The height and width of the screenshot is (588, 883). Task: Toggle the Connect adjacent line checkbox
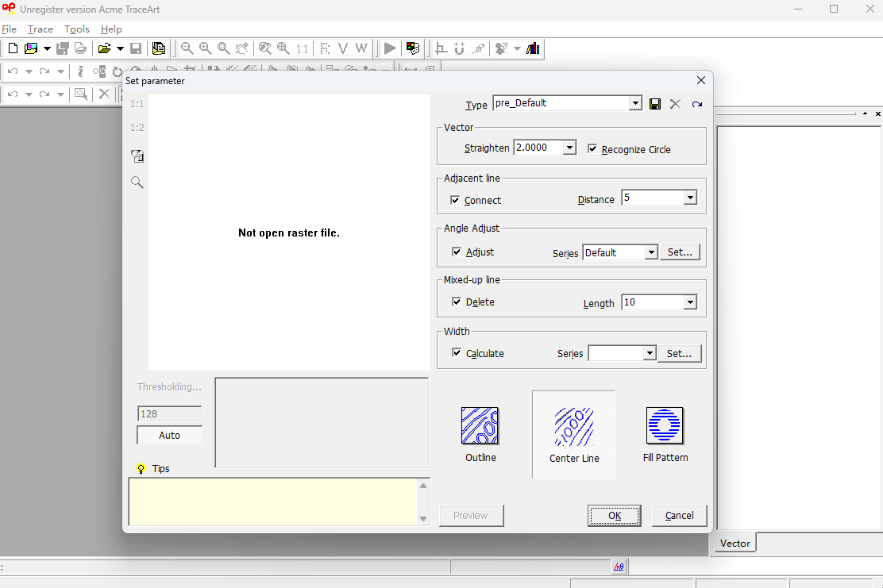[455, 201]
